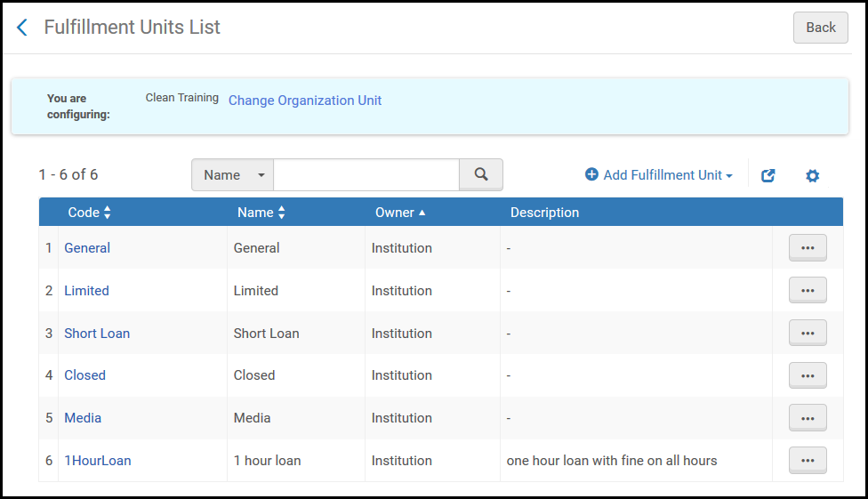The width and height of the screenshot is (868, 499).
Task: Expand the Name search field dropdown
Action: click(x=233, y=175)
